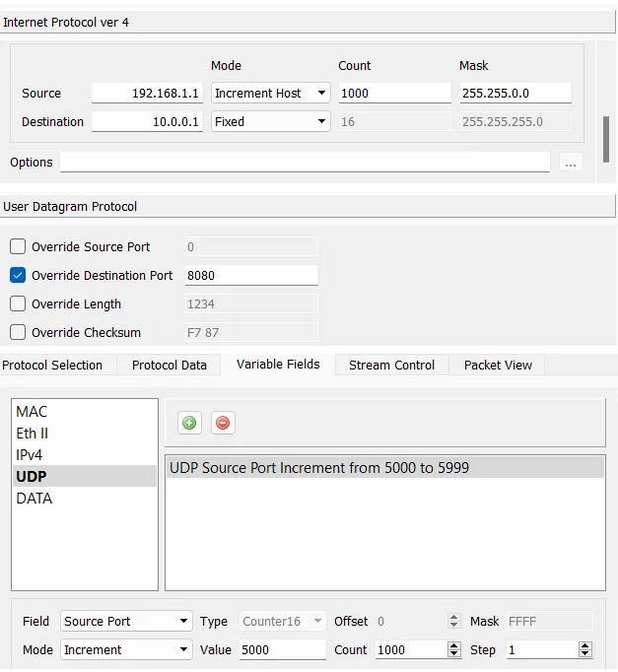Open the Stream Control tab
The height and width of the screenshot is (672, 618).
click(x=391, y=366)
